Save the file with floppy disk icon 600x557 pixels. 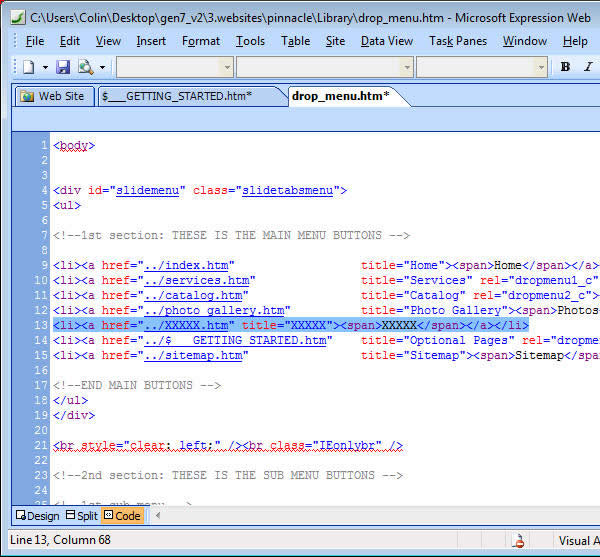pos(63,67)
